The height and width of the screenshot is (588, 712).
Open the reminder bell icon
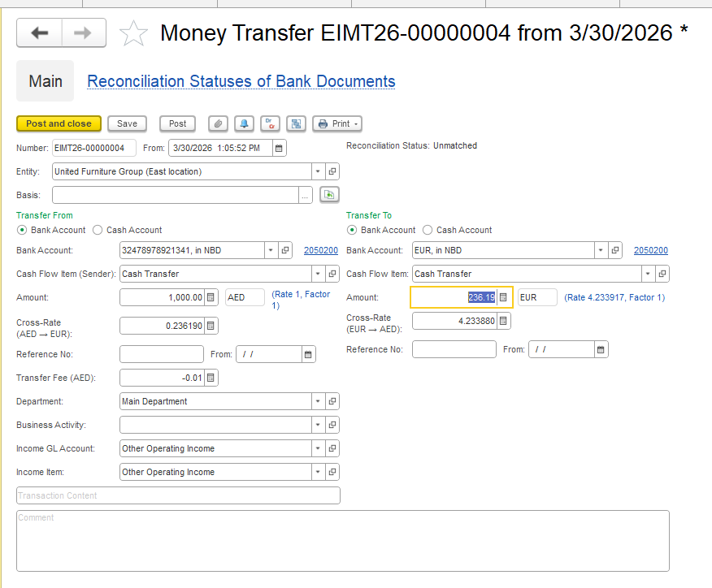(x=243, y=123)
